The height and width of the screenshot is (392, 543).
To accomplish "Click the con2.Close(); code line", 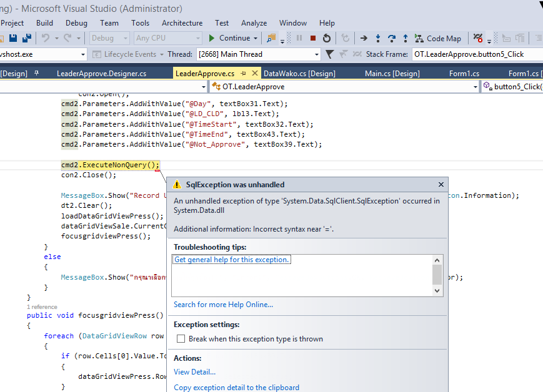I will tap(89, 175).
